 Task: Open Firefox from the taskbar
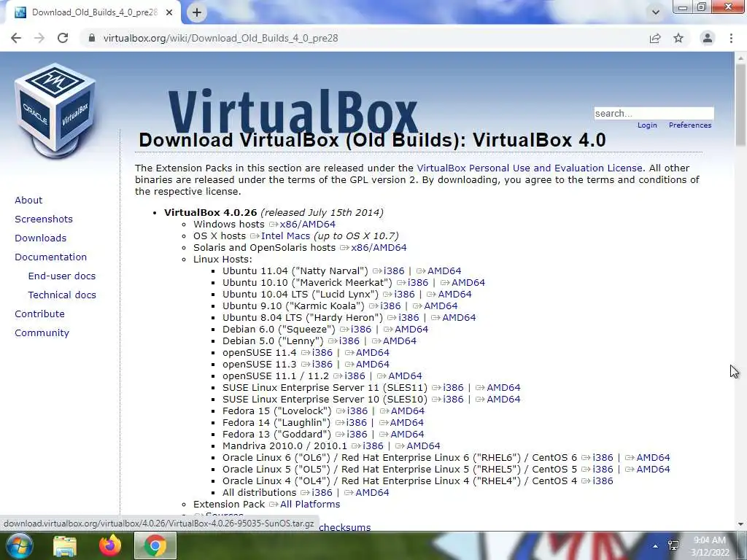pos(109,545)
